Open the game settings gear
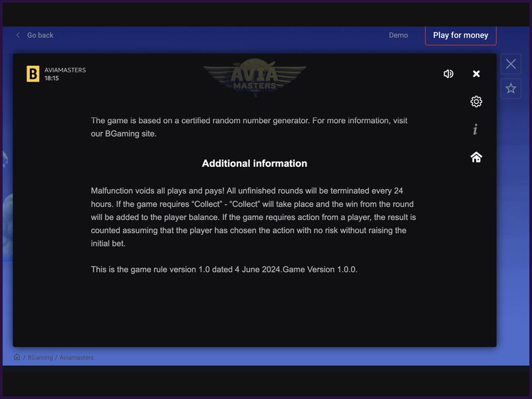 pos(476,102)
